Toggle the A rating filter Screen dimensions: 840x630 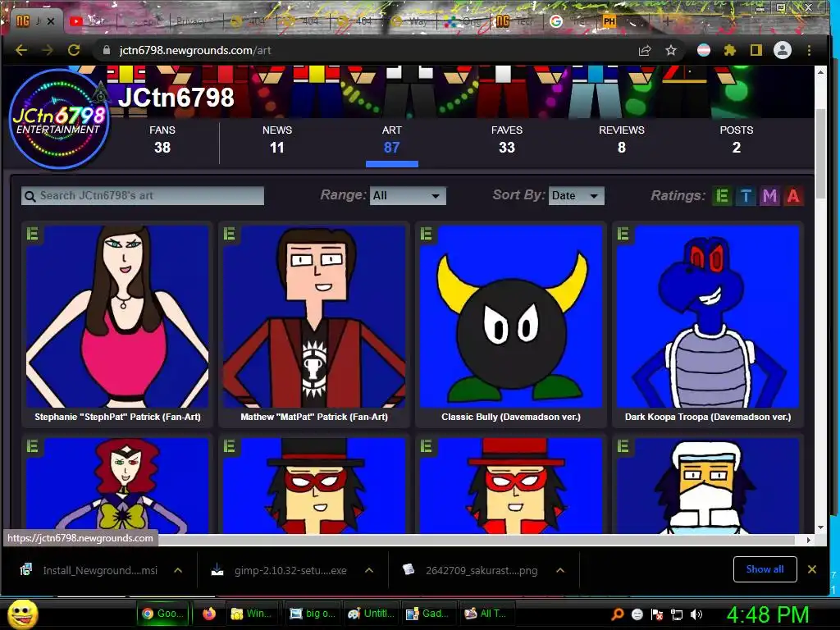(793, 196)
